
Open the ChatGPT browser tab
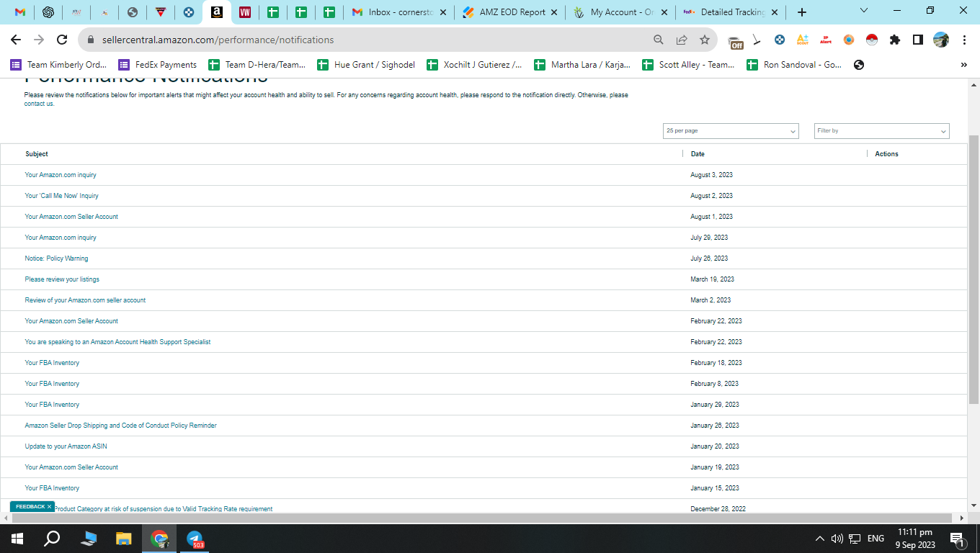tap(48, 12)
